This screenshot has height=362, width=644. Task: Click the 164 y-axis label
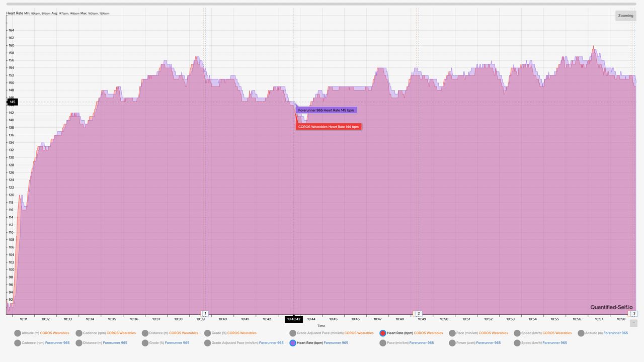pyautogui.click(x=11, y=30)
